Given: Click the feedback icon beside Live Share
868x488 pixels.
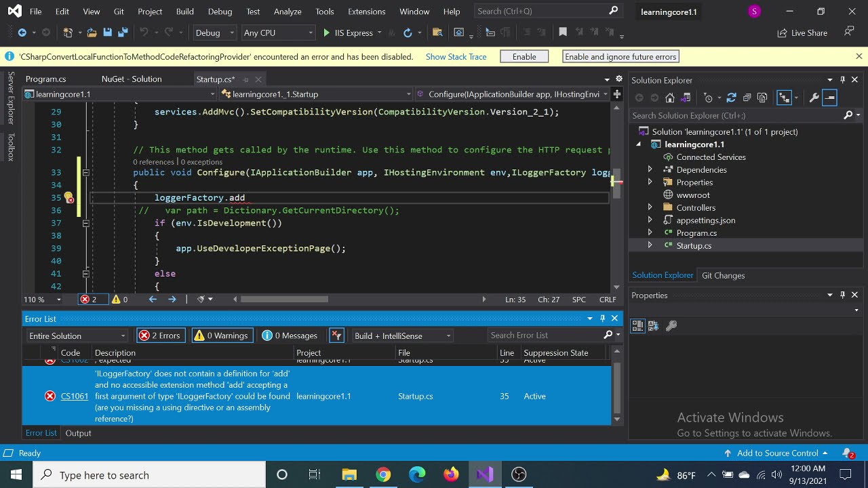Looking at the screenshot, I should click(x=848, y=32).
